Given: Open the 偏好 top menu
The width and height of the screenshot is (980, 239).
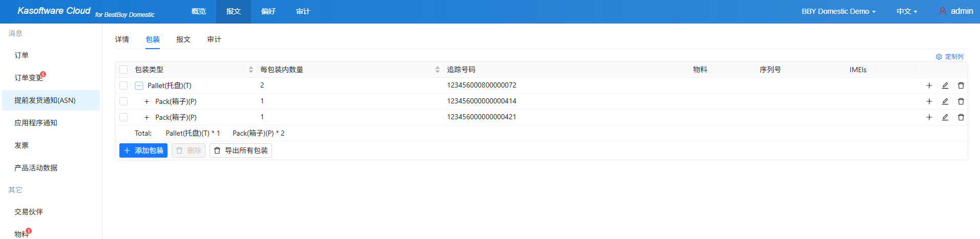Looking at the screenshot, I should click(x=268, y=11).
